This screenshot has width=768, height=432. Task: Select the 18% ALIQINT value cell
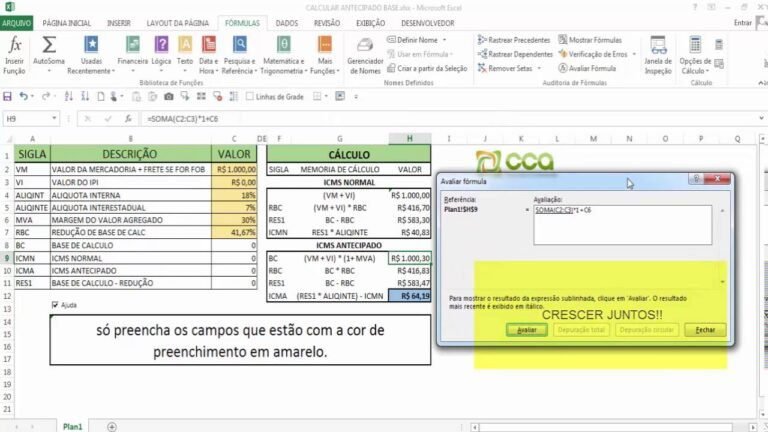pyautogui.click(x=234, y=195)
